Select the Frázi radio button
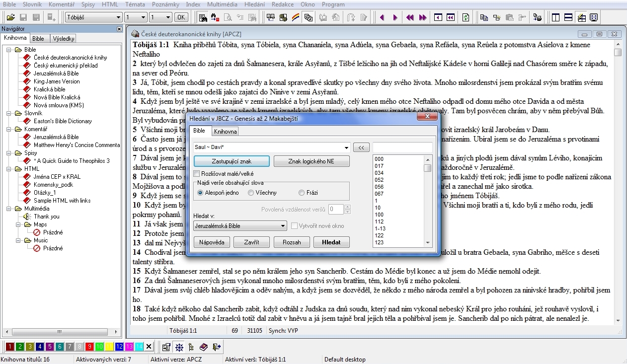627x364 pixels. click(x=302, y=193)
